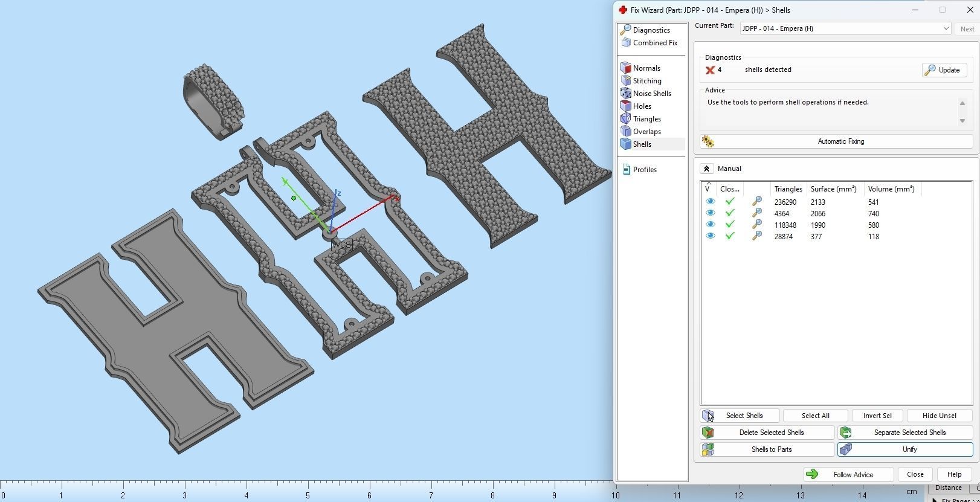Convert Shells to Parts
The width and height of the screenshot is (980, 502).
coord(767,449)
